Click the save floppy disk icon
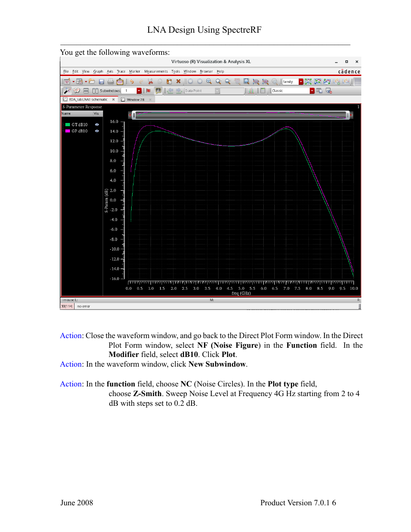The height and width of the screenshot is (532, 411). point(101,82)
